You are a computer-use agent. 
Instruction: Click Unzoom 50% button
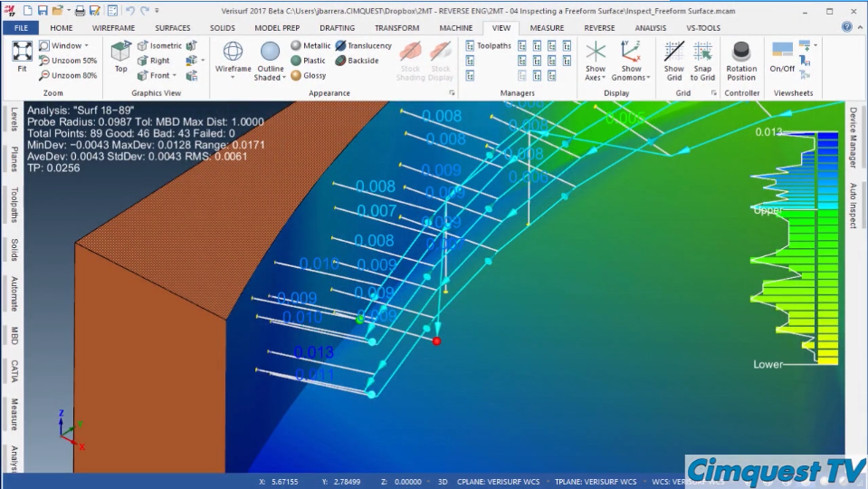(x=68, y=61)
